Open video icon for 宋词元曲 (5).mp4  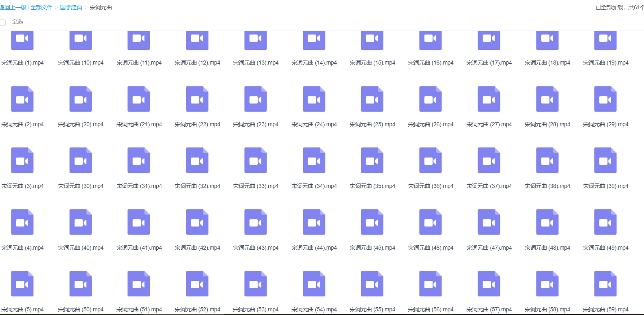coord(22,284)
